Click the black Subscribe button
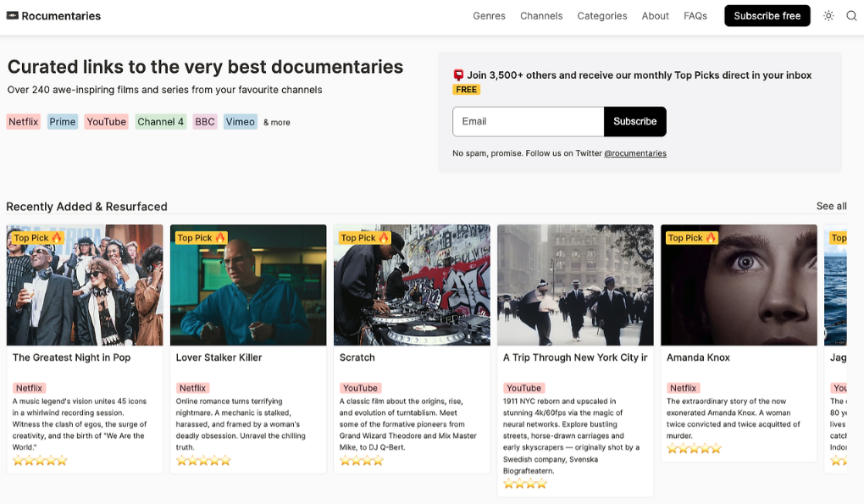This screenshot has width=864, height=504. click(x=634, y=121)
